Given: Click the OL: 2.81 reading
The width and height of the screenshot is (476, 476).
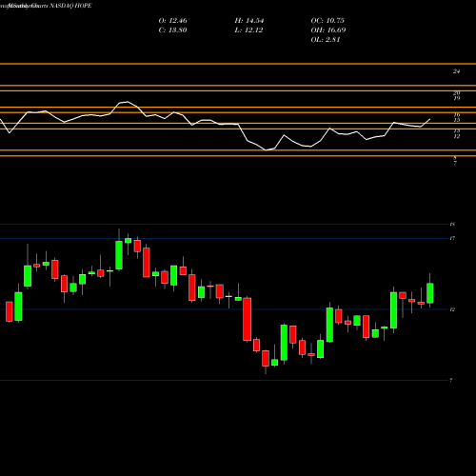Looking at the screenshot, I should (326, 40).
